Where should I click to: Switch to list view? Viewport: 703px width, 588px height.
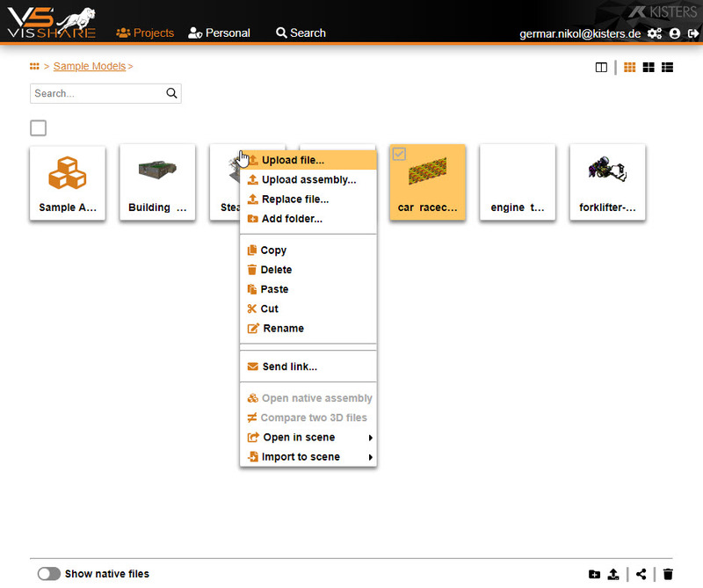(x=667, y=68)
